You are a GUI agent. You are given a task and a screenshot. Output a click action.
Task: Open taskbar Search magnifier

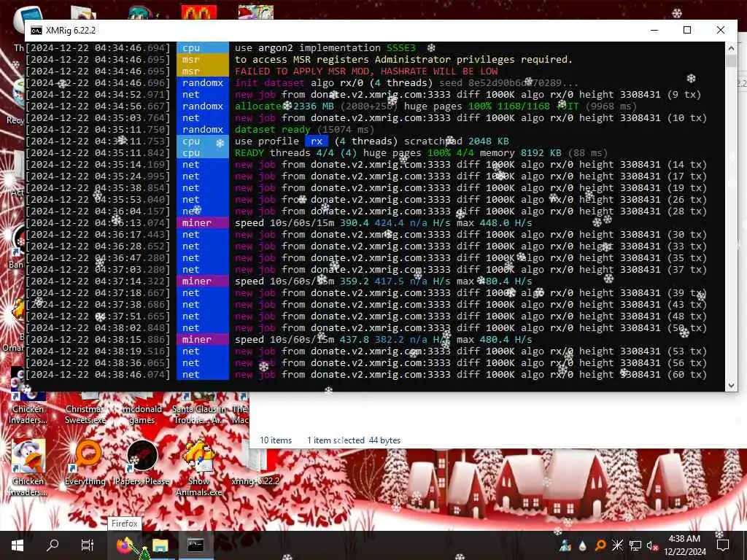[x=53, y=545]
